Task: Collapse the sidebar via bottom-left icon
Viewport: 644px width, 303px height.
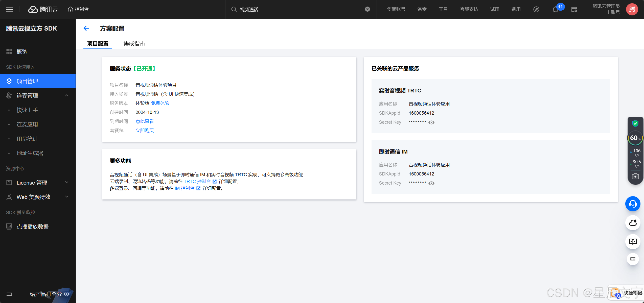Action: 9,294
